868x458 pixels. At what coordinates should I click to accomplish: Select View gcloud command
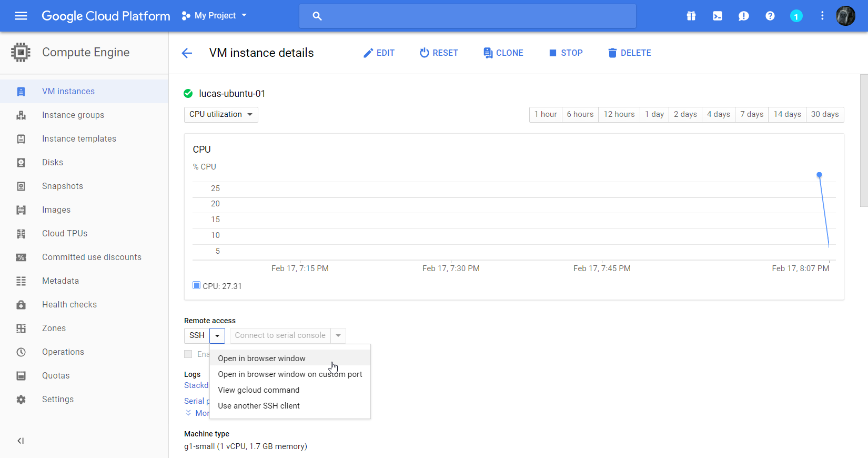tap(290, 390)
